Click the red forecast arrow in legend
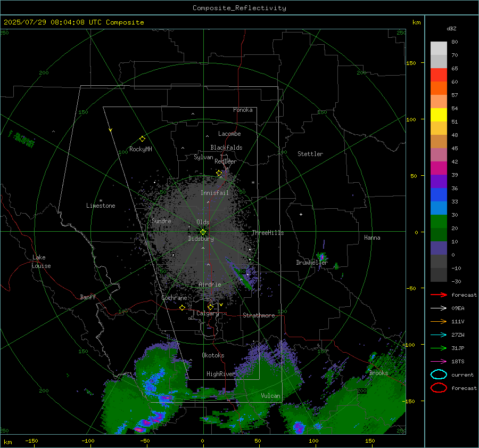Viewport: 479px width, 448px height. [x=439, y=295]
